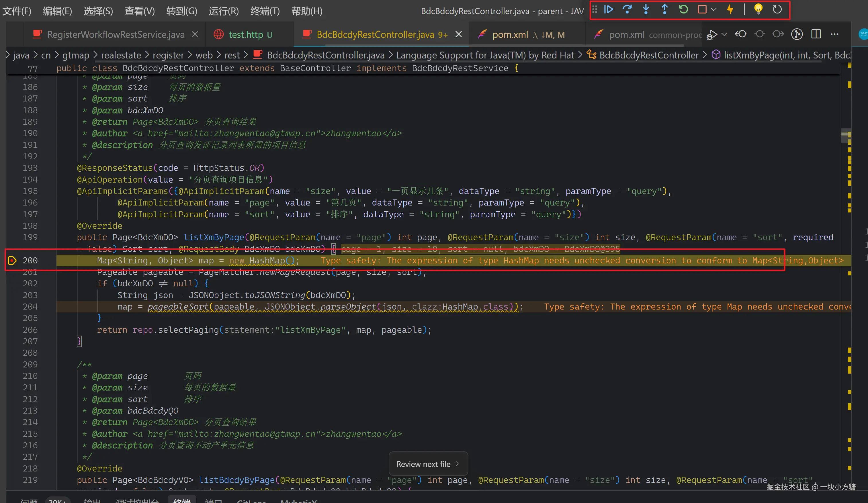The height and width of the screenshot is (503, 868).
Task: Click the minimap scrollbar slider on right
Action: (x=846, y=135)
